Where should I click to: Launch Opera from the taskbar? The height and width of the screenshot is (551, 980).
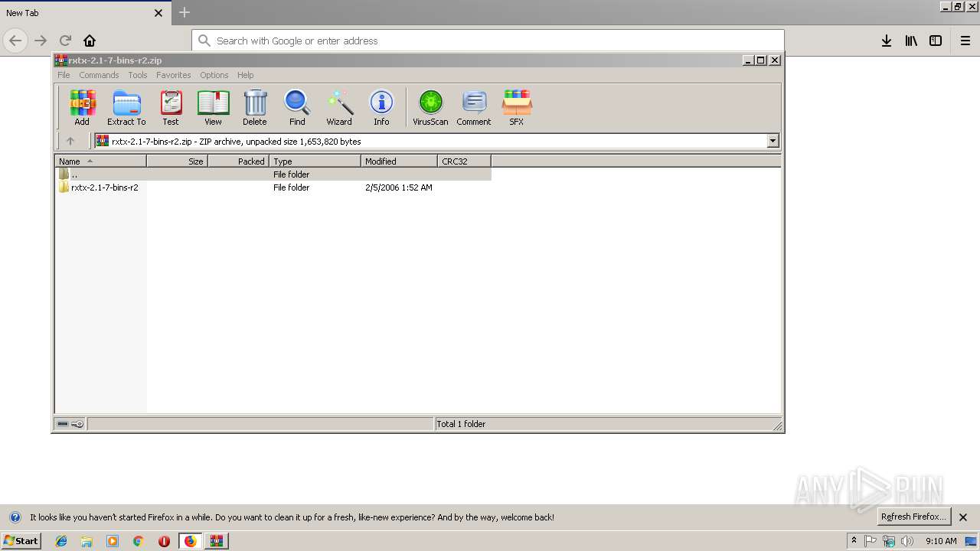(x=164, y=541)
